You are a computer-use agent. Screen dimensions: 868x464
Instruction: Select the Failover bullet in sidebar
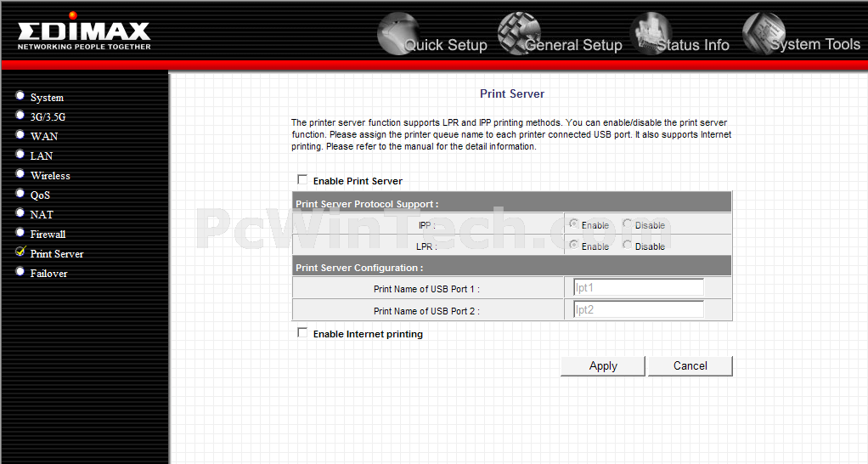(20, 271)
